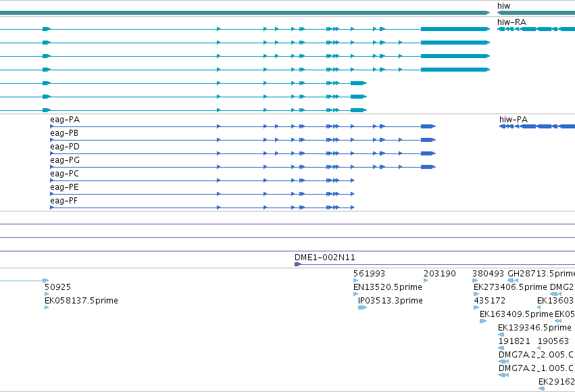Image resolution: width=575 pixels, height=392 pixels.
Task: Click the EK273406.5prime arrow glyph
Action: [476, 294]
